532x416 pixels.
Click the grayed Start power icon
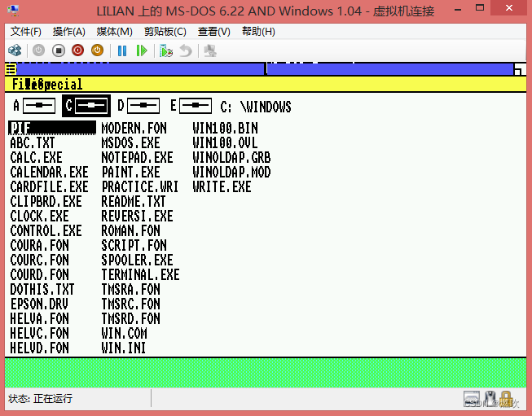pyautogui.click(x=38, y=50)
